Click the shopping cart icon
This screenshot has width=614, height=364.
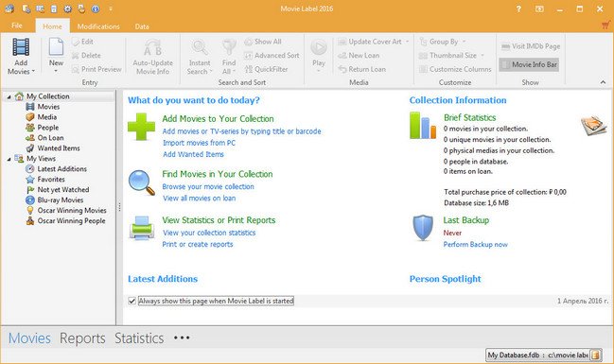click(606, 26)
